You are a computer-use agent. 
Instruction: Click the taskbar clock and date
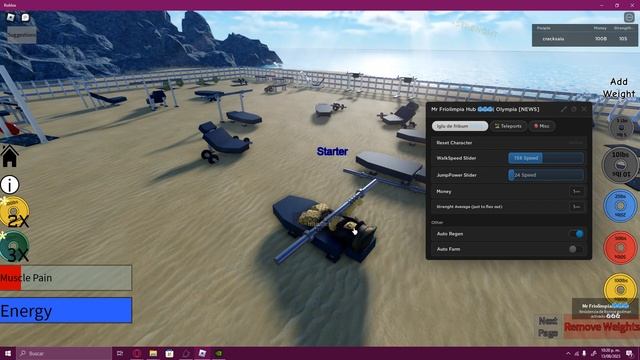pyautogui.click(x=611, y=353)
